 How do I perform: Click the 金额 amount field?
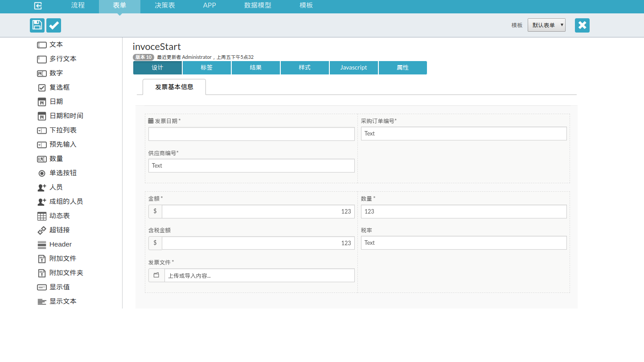[258, 211]
